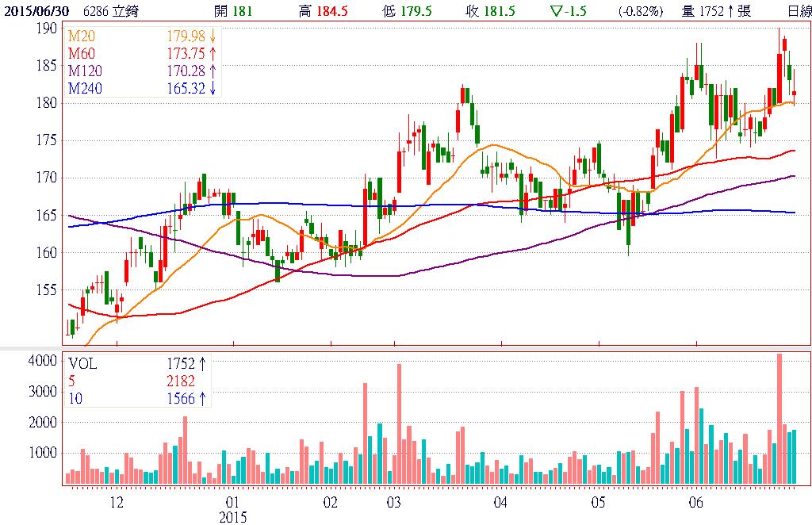Click the 06 month label on time axis
Image resolution: width=812 pixels, height=525 pixels.
coord(696,503)
